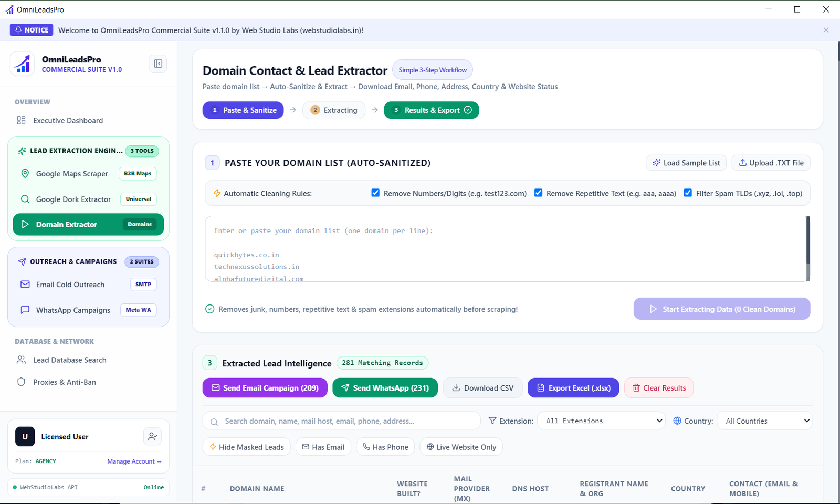Click Send Email Campaign (209) button
The height and width of the screenshot is (504, 840).
point(265,387)
